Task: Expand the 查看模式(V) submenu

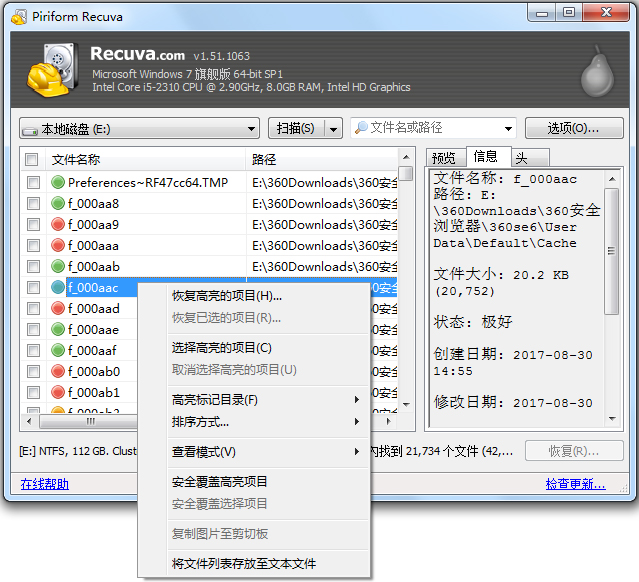Action: coord(357,452)
